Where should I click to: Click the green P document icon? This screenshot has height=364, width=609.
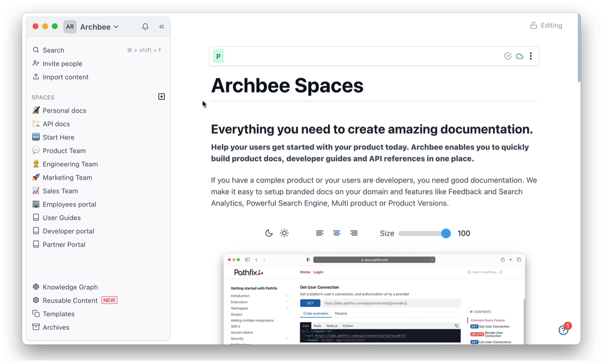tap(218, 56)
